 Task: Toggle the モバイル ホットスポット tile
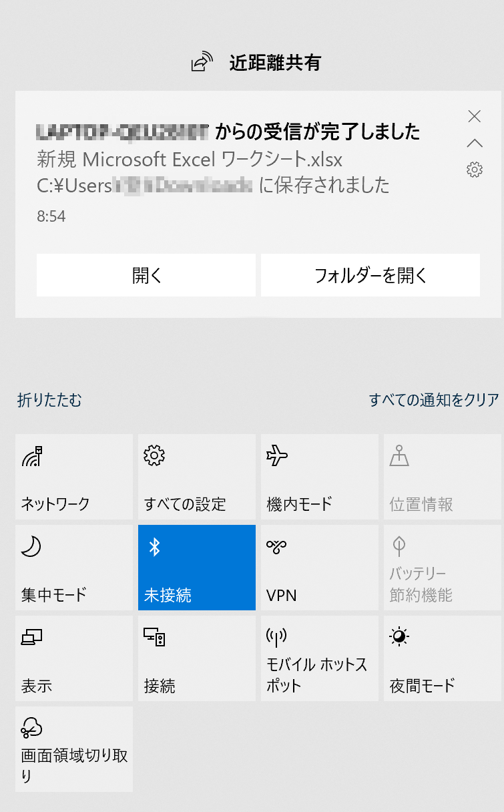pyautogui.click(x=320, y=658)
